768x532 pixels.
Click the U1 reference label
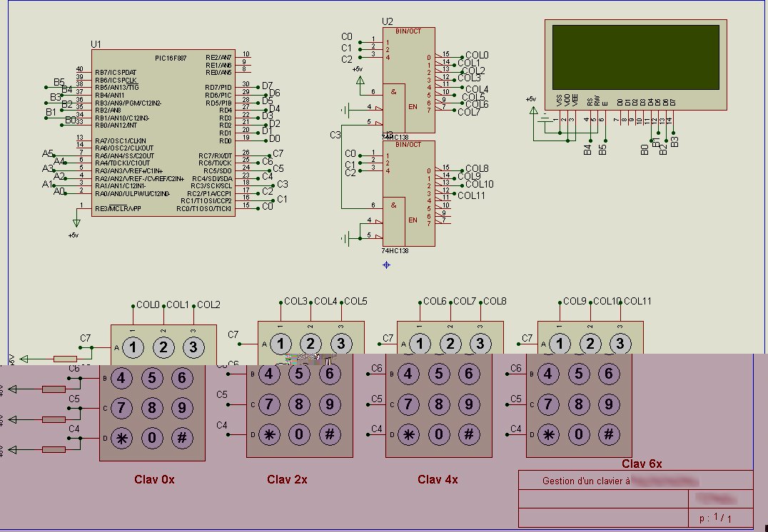[x=96, y=44]
